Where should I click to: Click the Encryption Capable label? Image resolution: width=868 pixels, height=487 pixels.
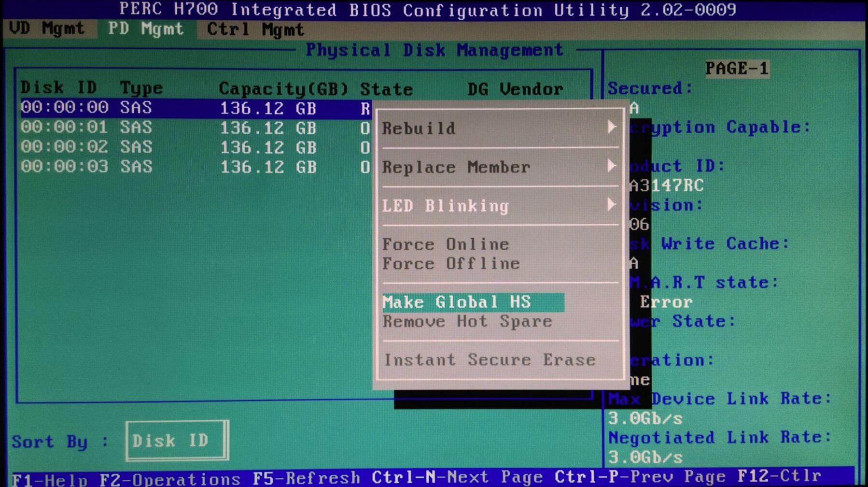coord(720,128)
